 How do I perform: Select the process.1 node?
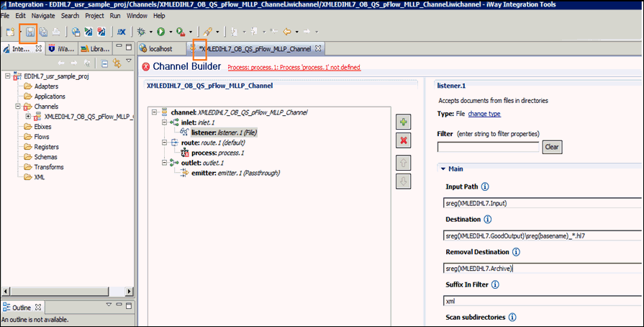[218, 153]
